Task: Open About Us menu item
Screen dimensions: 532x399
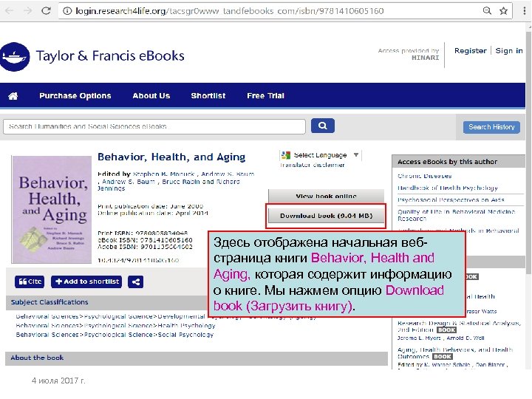Action: click(151, 95)
